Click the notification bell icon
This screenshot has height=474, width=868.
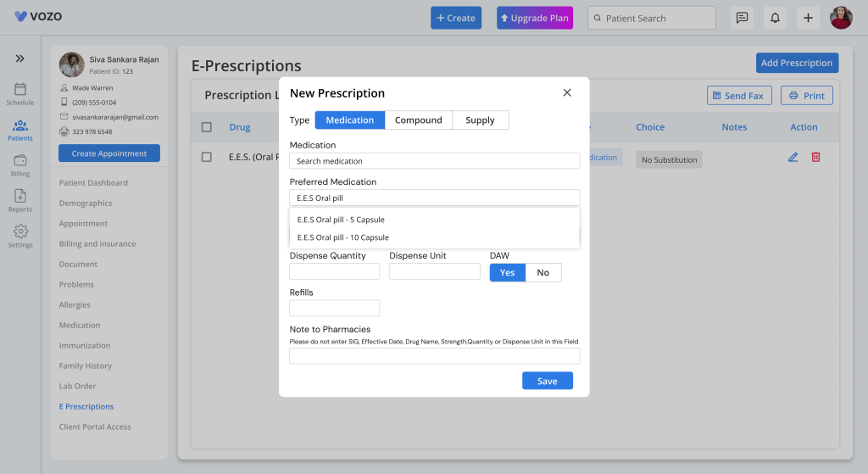774,18
